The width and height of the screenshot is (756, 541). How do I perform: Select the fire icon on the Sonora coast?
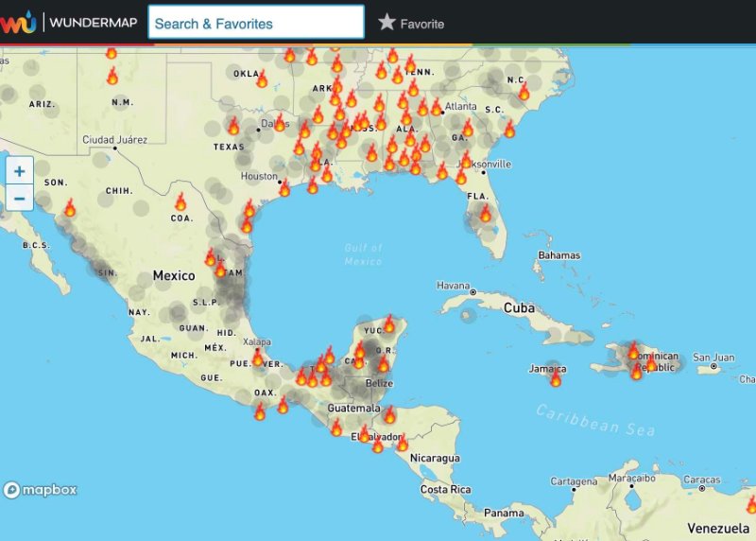pos(70,207)
